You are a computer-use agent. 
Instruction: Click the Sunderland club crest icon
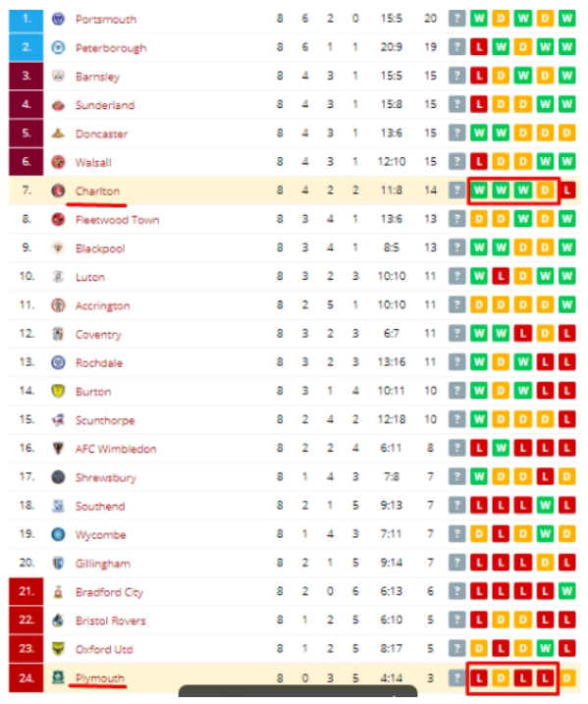click(58, 105)
